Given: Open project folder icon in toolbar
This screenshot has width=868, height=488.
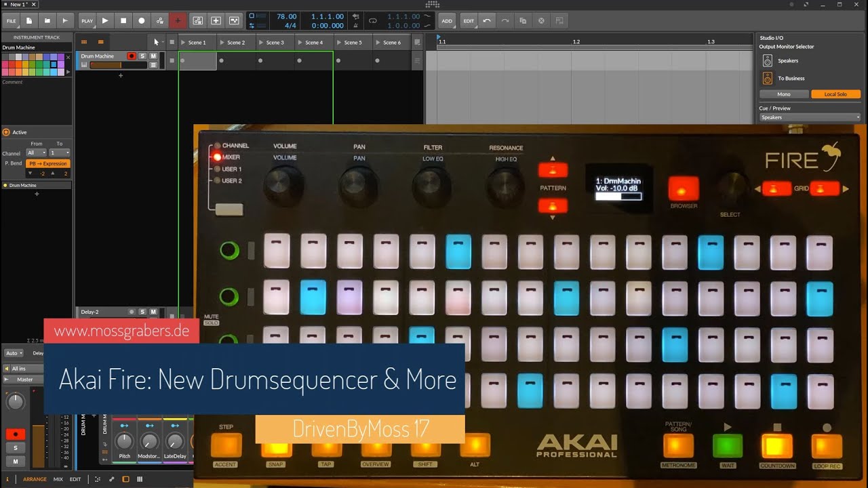Looking at the screenshot, I should [x=47, y=21].
